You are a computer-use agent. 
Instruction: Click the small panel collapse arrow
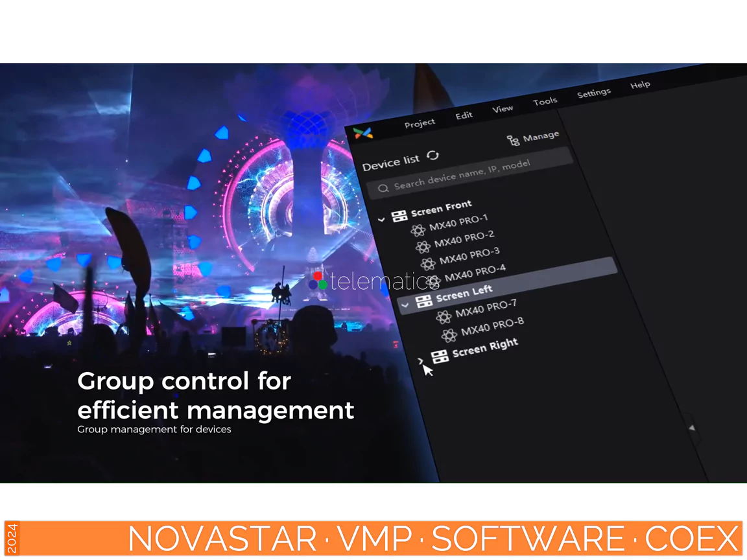pos(692,428)
